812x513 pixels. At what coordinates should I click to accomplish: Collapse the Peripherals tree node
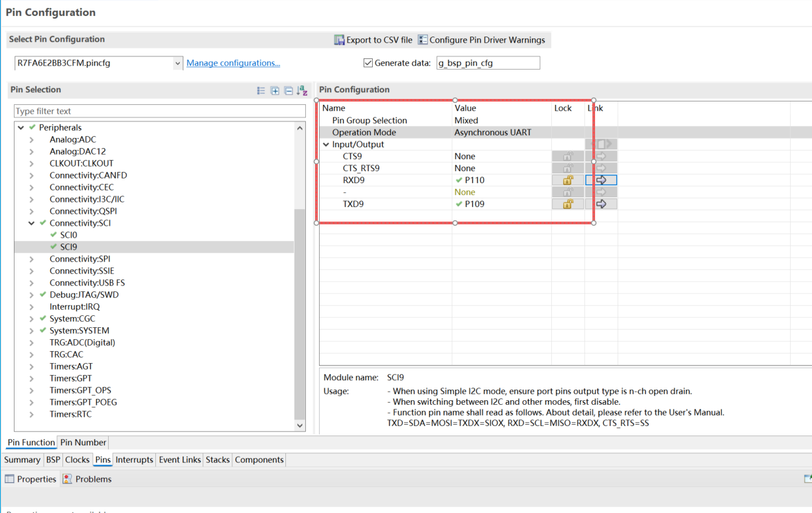(x=21, y=127)
